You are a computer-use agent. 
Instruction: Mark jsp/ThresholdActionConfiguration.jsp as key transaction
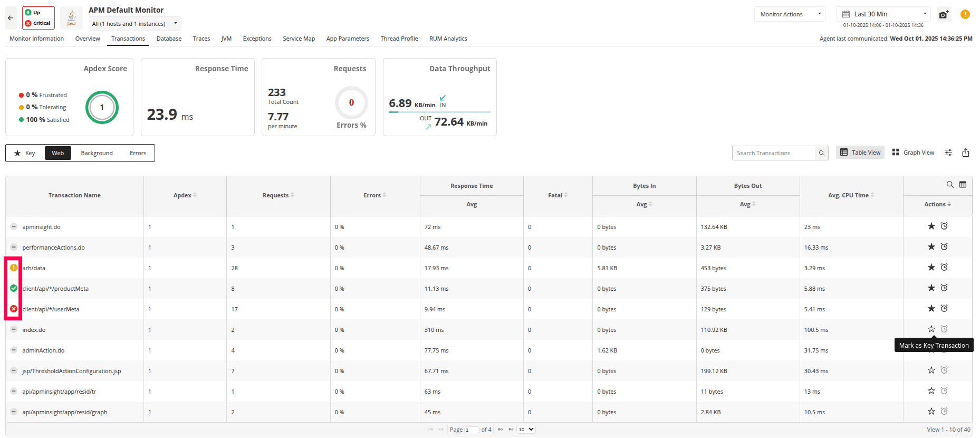coord(931,370)
